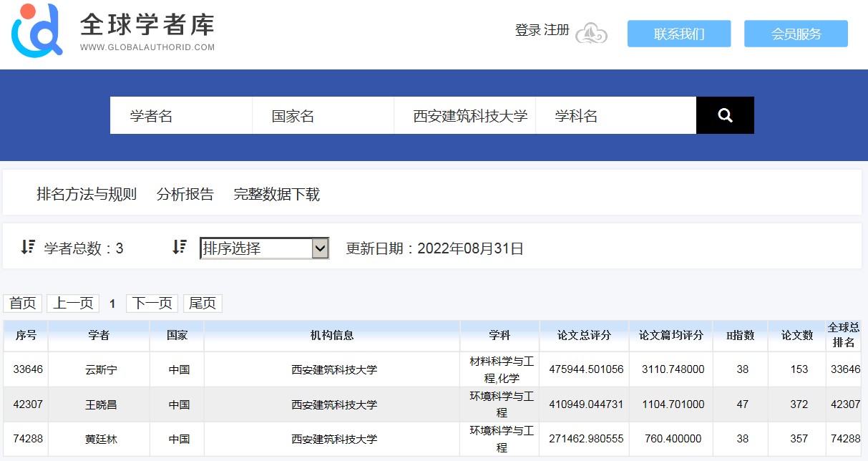The image size is (868, 461).
Task: Click the magnifier search button
Action: (725, 115)
